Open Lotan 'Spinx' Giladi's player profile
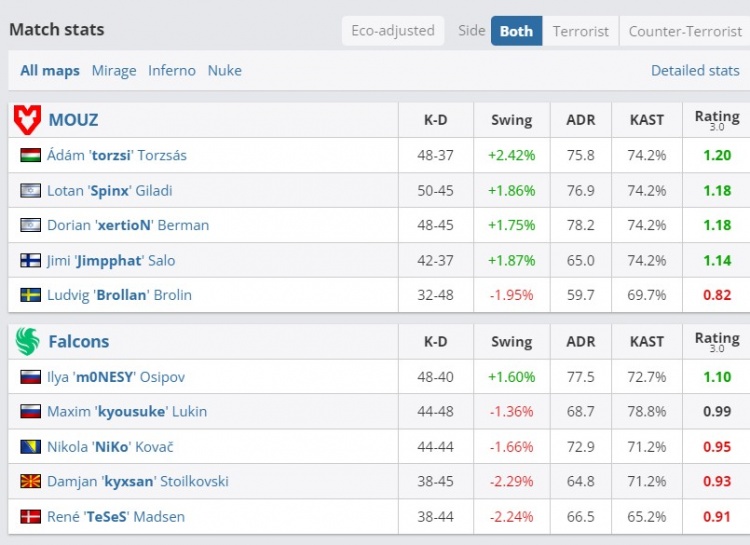The width and height of the screenshot is (750, 545). (124, 191)
